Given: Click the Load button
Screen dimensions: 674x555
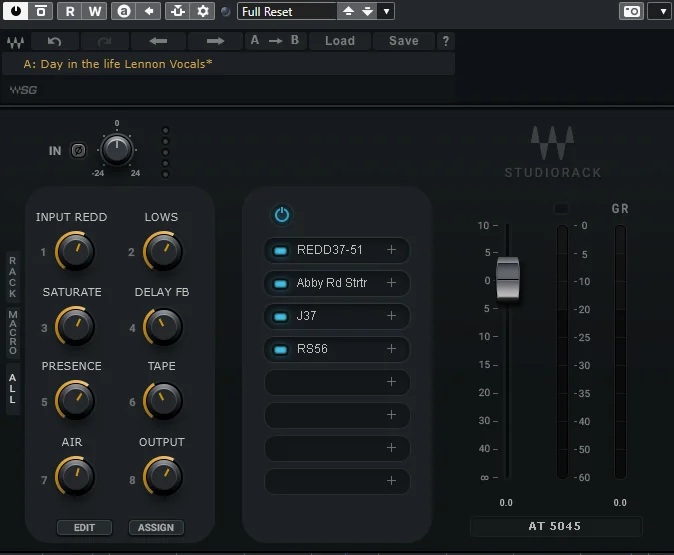Looking at the screenshot, I should pos(340,41).
